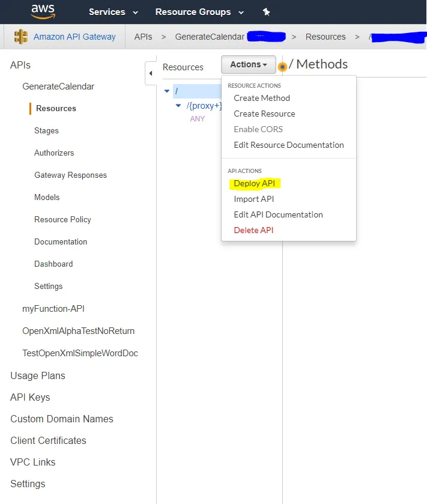
Task: Choose Create Method from Actions menu
Action: pyautogui.click(x=262, y=98)
